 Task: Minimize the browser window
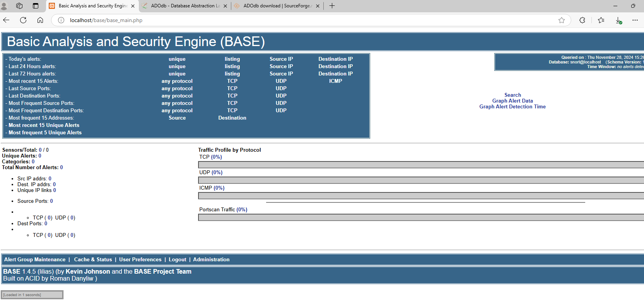tap(615, 6)
